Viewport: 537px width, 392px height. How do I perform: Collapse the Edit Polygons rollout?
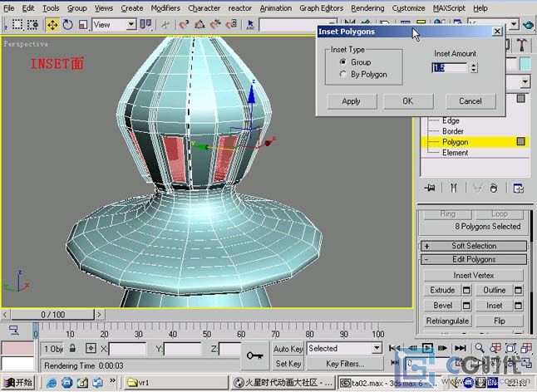(x=474, y=259)
